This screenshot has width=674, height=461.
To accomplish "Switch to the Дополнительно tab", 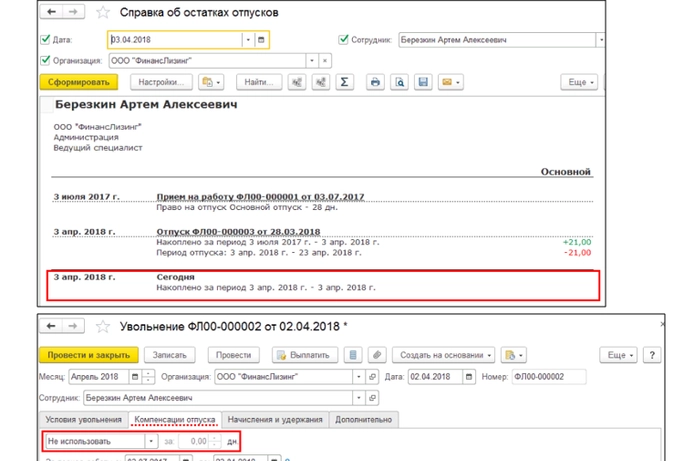I will 364,419.
